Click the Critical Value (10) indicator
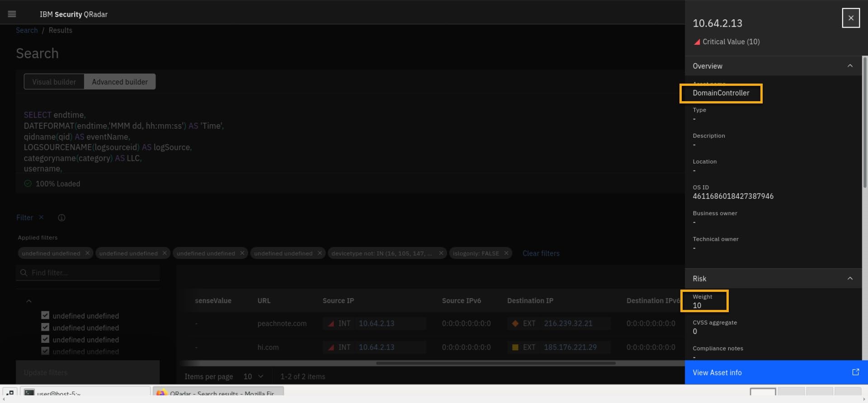This screenshot has height=403, width=868. pos(726,42)
